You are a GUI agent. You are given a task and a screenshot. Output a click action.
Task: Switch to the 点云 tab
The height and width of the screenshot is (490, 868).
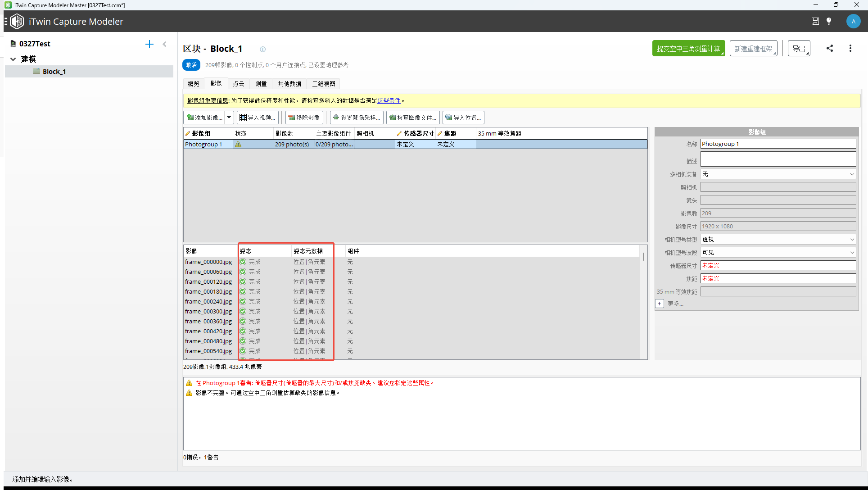click(238, 84)
